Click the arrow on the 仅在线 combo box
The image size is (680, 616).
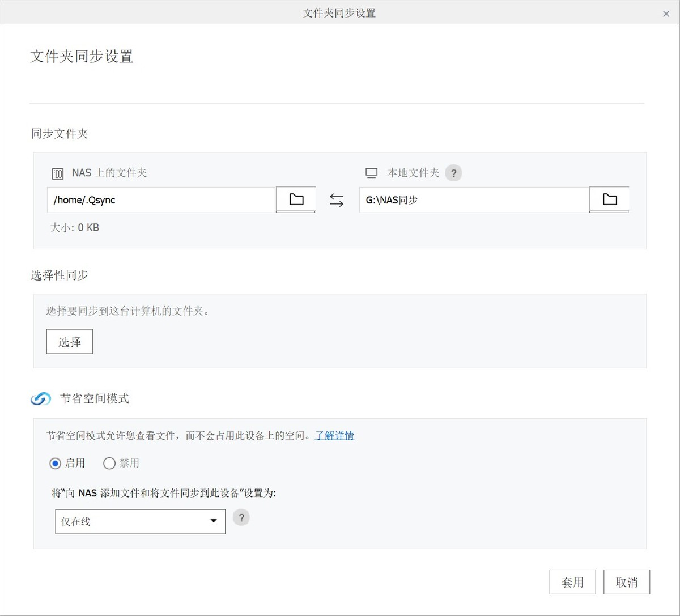[x=214, y=521]
